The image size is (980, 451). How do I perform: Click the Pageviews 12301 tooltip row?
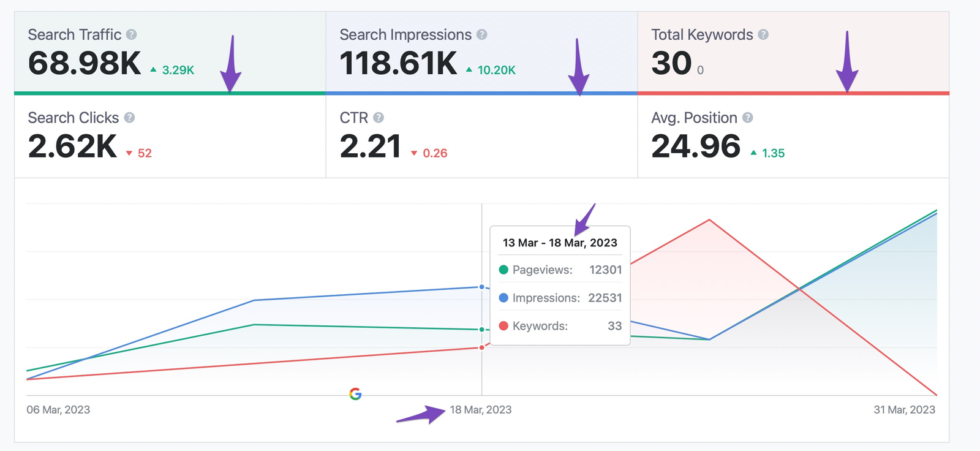(x=560, y=270)
